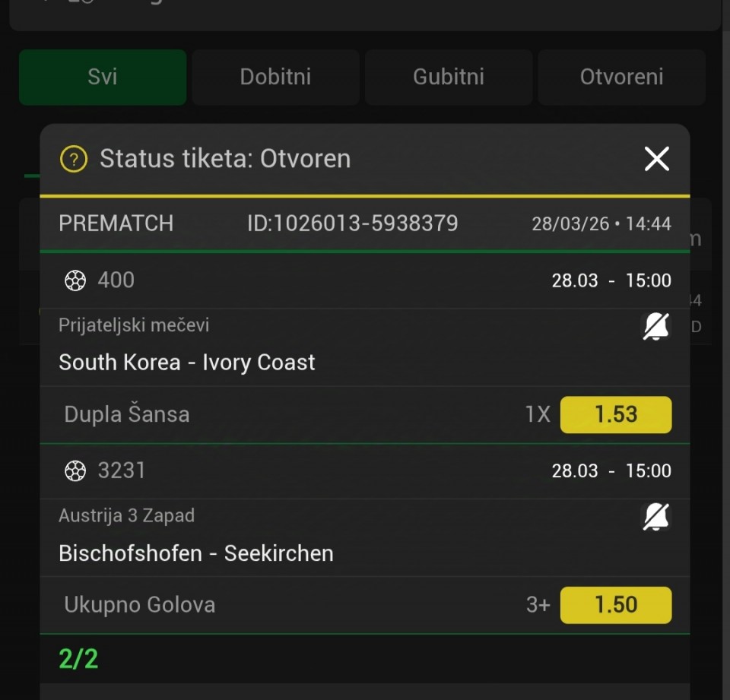Open the Dobitni tab
Image resolution: width=730 pixels, height=700 pixels.
click(275, 77)
